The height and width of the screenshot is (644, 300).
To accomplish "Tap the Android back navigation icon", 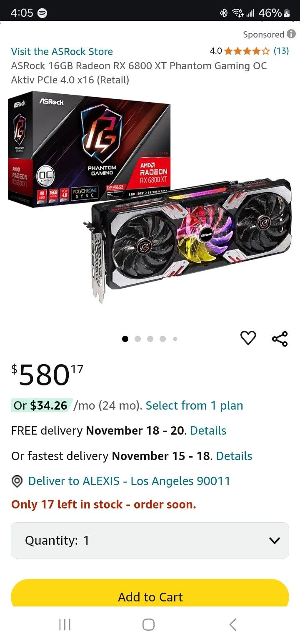I will (233, 624).
